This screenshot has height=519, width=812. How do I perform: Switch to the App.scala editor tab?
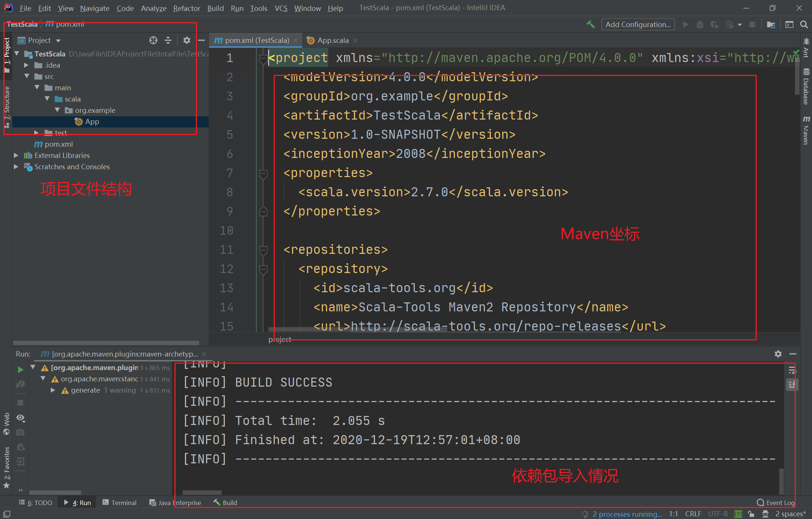point(333,40)
